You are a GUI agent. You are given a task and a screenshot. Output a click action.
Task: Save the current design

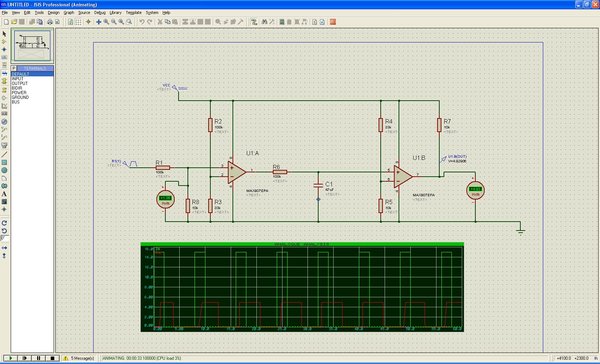(22, 22)
